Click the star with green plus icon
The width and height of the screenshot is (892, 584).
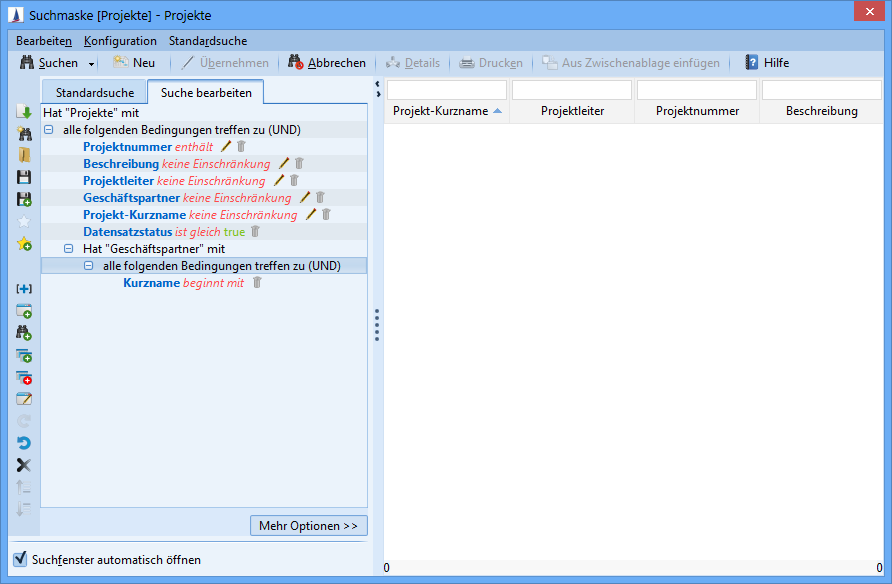(x=24, y=244)
